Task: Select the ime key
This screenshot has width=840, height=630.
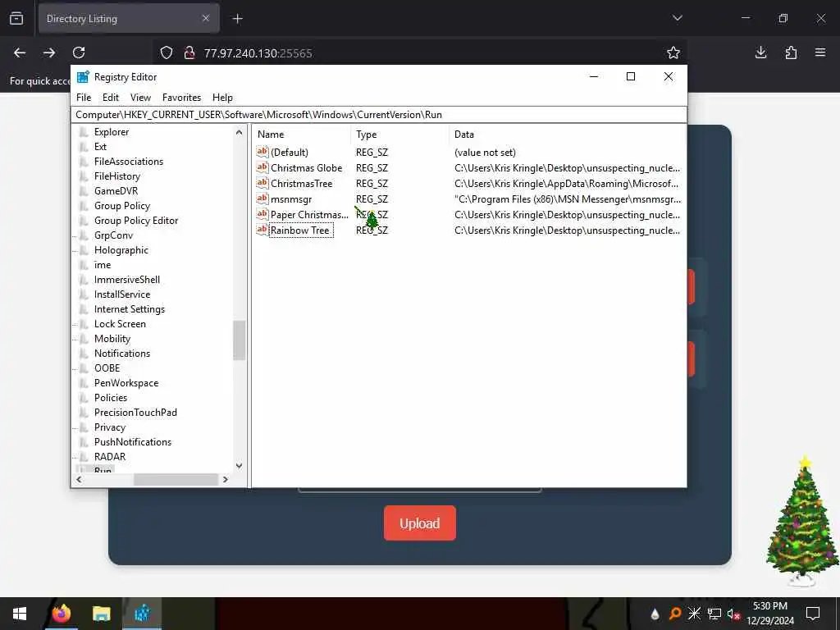Action: click(x=103, y=265)
